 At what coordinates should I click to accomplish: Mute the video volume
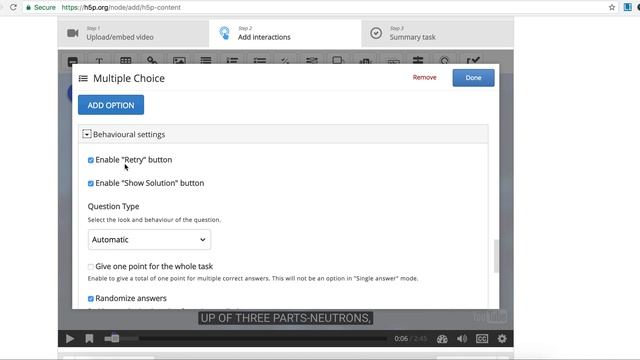(462, 339)
